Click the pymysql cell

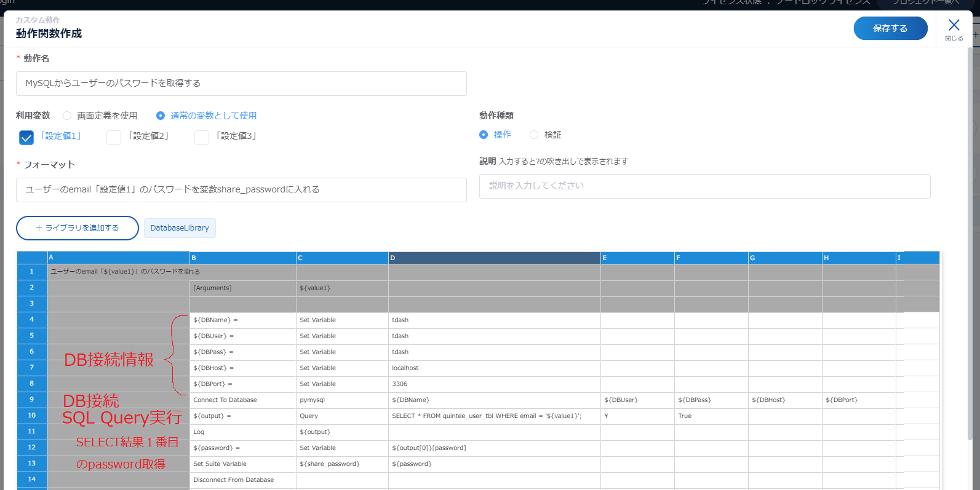(x=343, y=400)
